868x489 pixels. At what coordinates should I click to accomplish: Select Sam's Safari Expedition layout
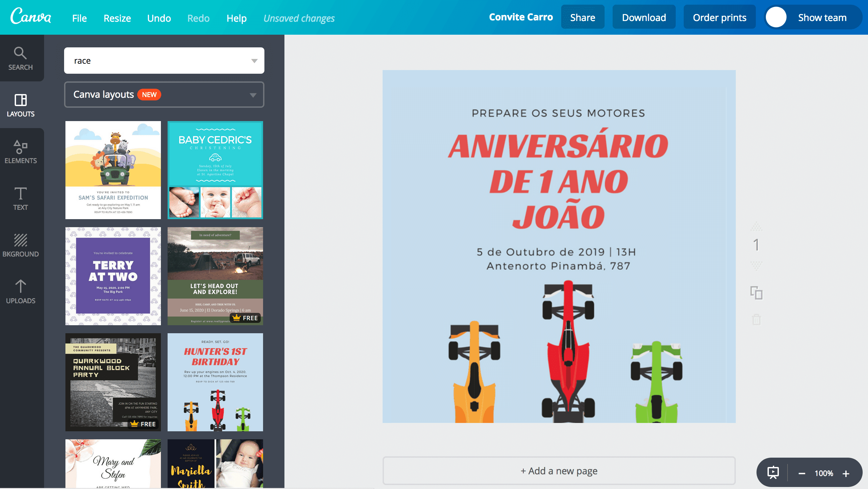[113, 170]
